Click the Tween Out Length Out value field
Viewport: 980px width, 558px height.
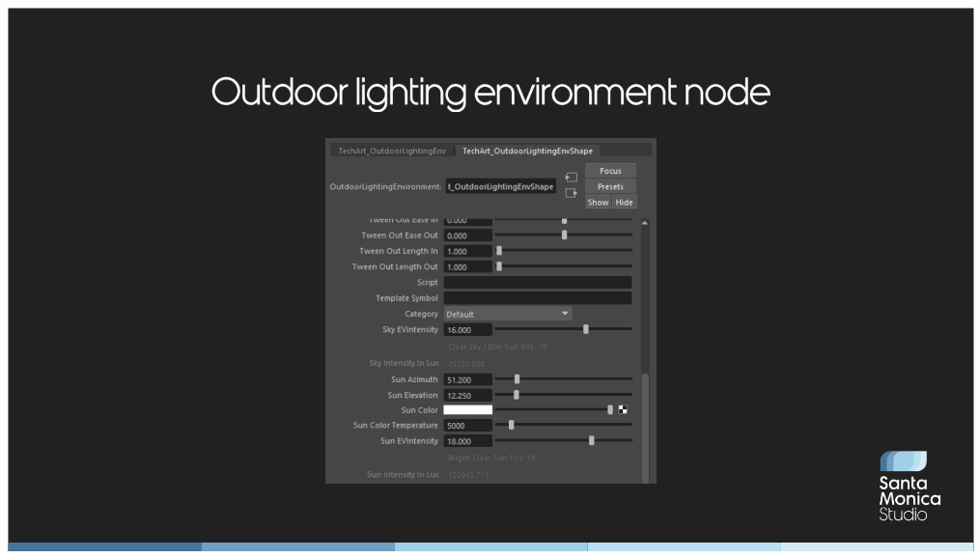[468, 266]
